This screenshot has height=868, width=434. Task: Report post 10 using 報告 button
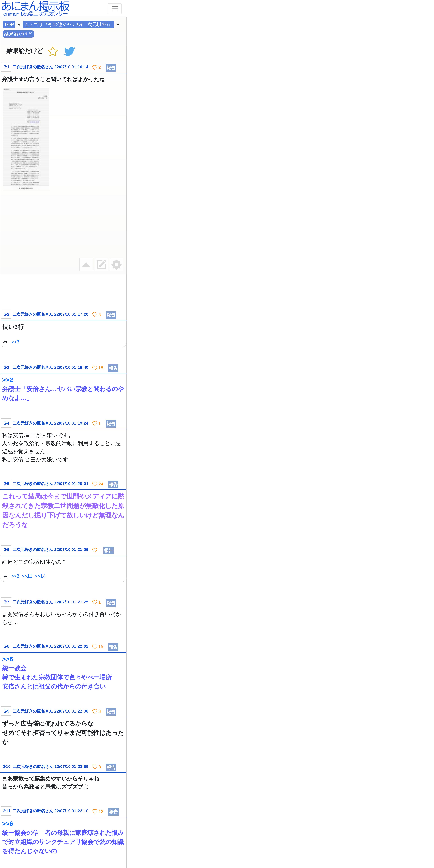pos(111,768)
